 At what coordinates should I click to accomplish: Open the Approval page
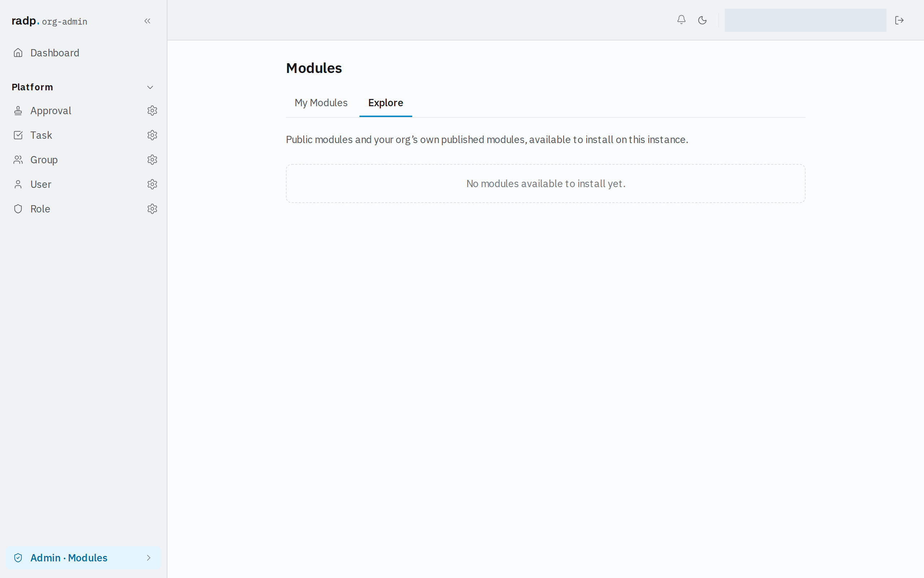point(51,111)
